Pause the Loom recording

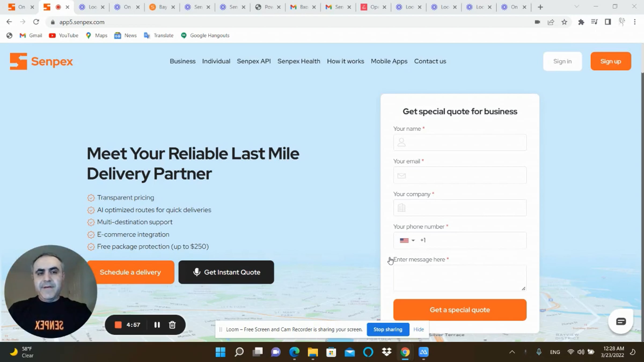(x=157, y=325)
